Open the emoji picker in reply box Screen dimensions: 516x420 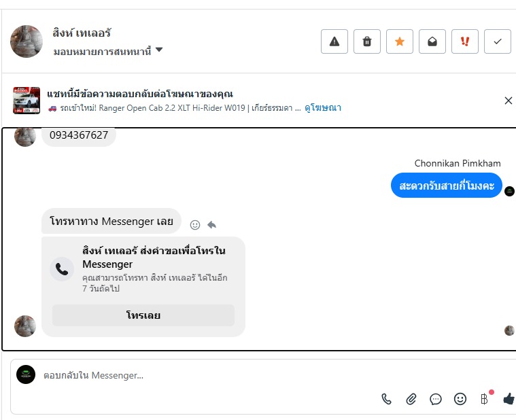pos(460,399)
